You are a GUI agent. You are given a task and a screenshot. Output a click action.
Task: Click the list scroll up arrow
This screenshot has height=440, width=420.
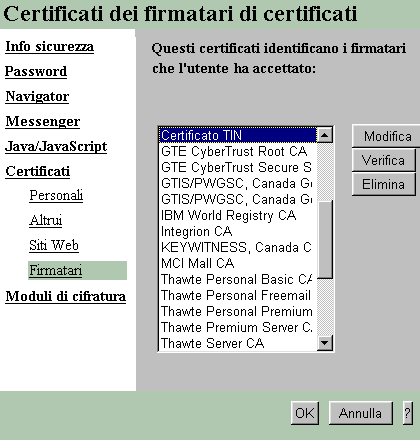coord(325,135)
